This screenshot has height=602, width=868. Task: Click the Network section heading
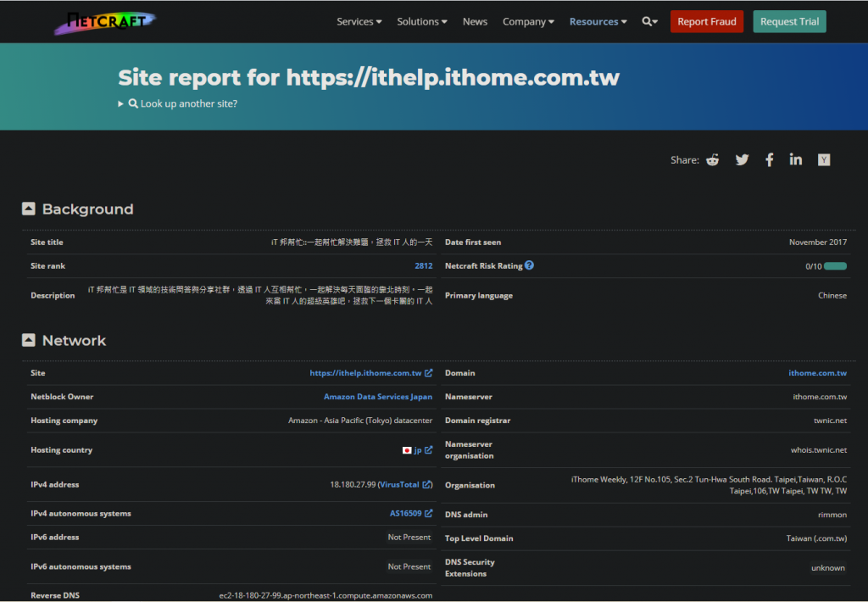(x=75, y=340)
